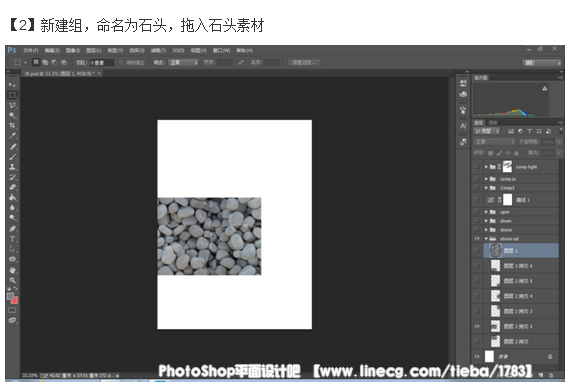Click the Refine Edge button
Image resolution: width=582 pixels, height=388 pixels.
point(304,62)
